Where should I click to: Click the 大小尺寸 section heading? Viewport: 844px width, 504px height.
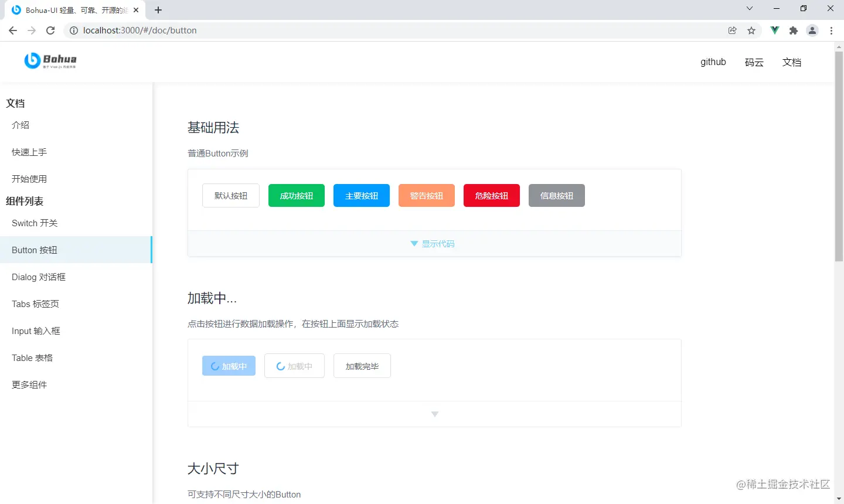click(x=213, y=469)
